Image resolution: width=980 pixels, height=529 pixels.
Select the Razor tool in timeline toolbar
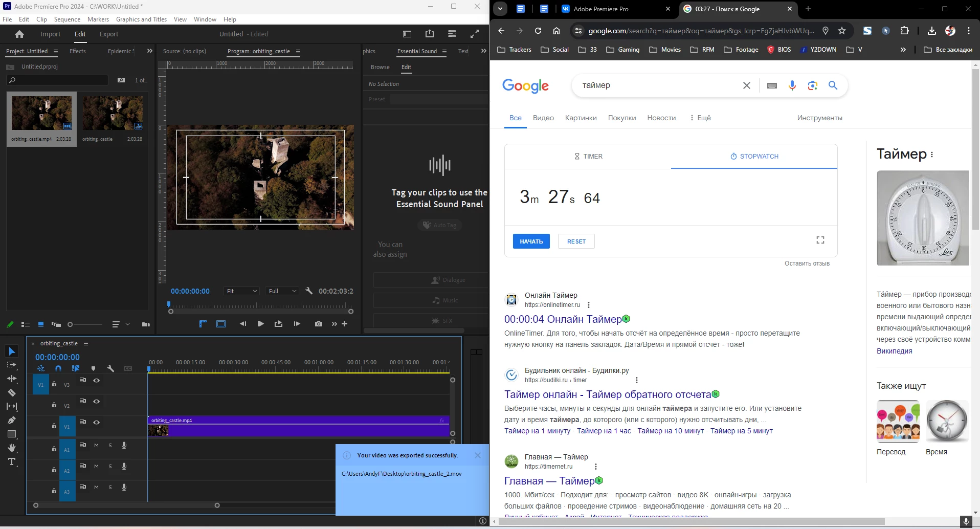(x=12, y=392)
